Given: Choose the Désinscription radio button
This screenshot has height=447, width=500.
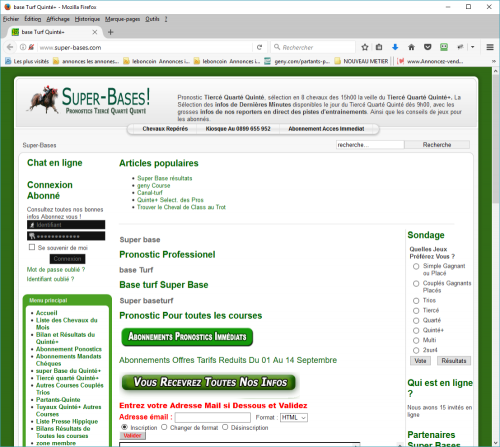Looking at the screenshot, I should click(x=225, y=427).
